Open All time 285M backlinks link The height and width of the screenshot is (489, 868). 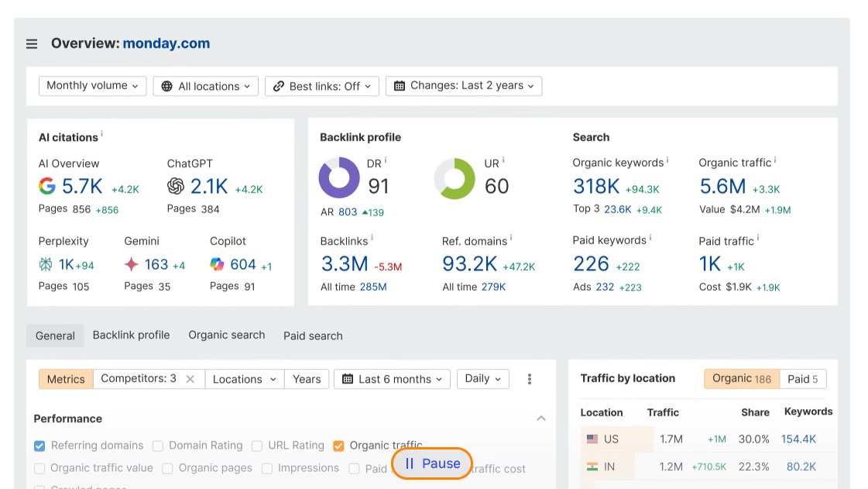(373, 287)
